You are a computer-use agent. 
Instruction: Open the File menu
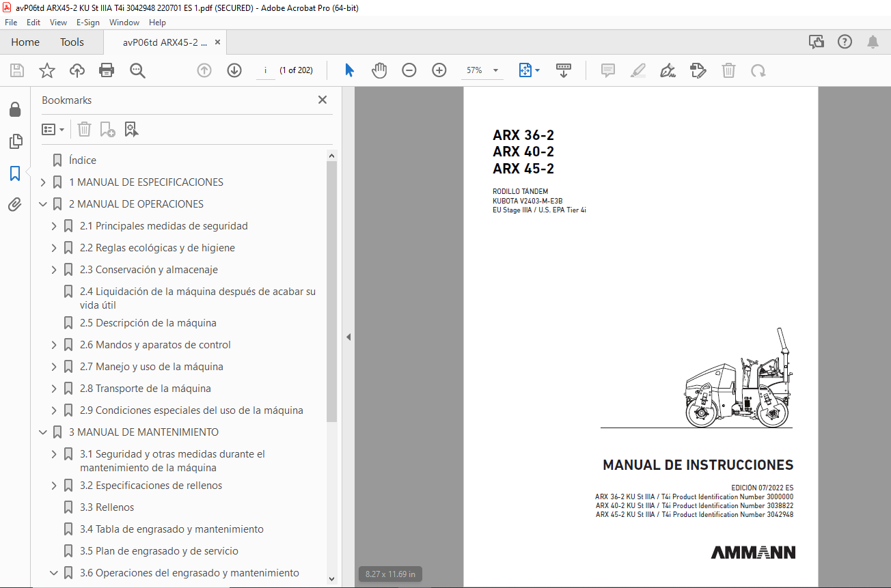click(11, 22)
